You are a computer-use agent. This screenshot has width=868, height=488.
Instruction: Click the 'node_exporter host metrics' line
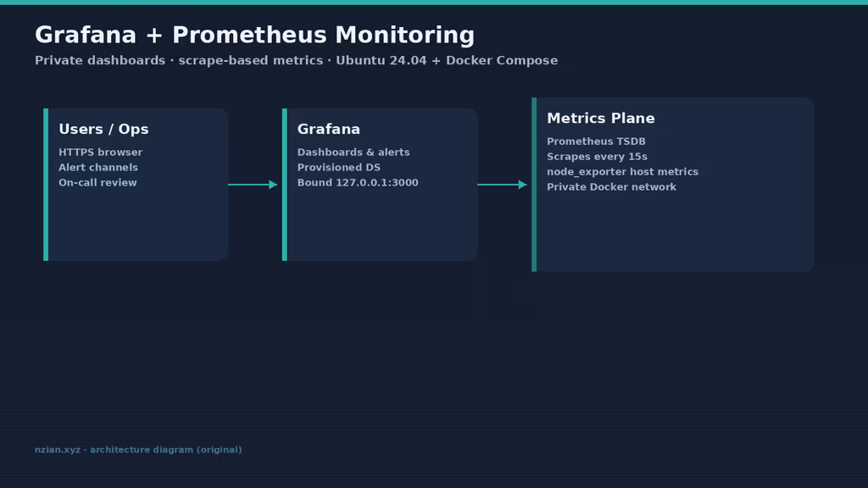(x=622, y=171)
